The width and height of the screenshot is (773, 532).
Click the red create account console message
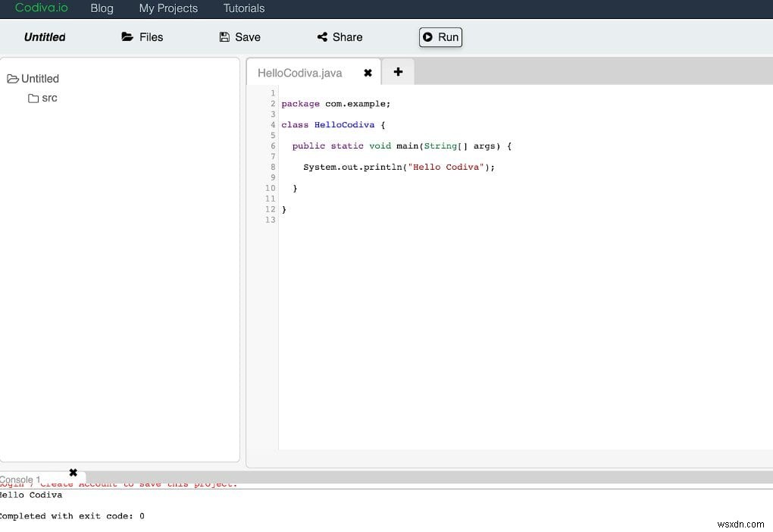click(118, 484)
